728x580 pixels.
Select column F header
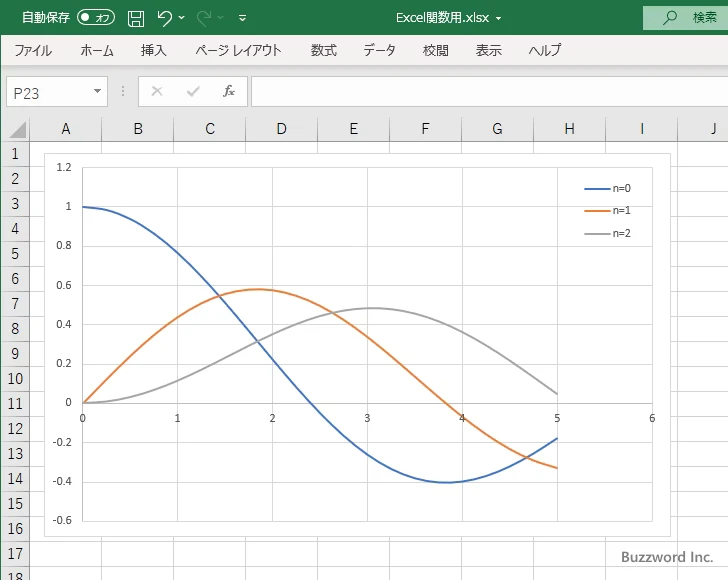[x=425, y=129]
